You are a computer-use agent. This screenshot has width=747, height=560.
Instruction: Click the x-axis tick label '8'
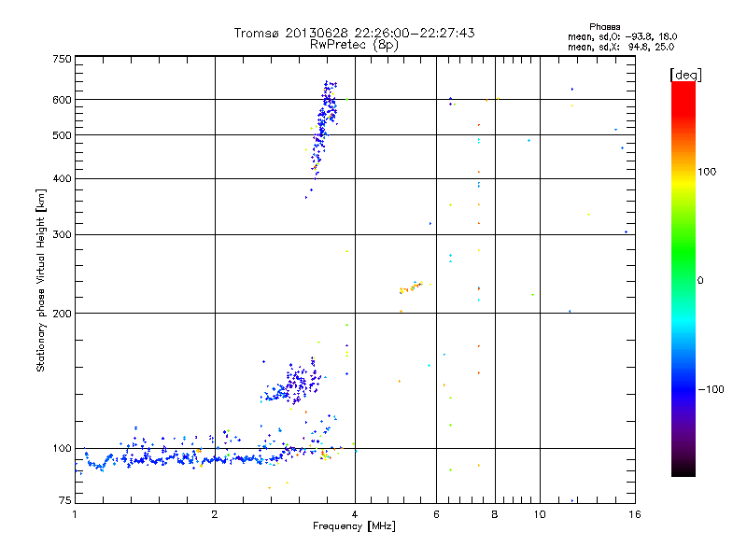point(495,514)
